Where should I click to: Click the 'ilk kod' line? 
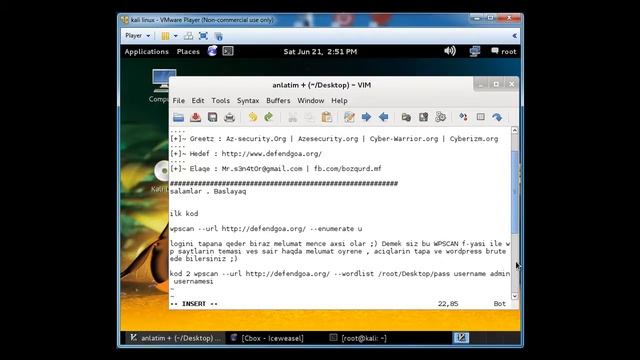click(x=184, y=213)
